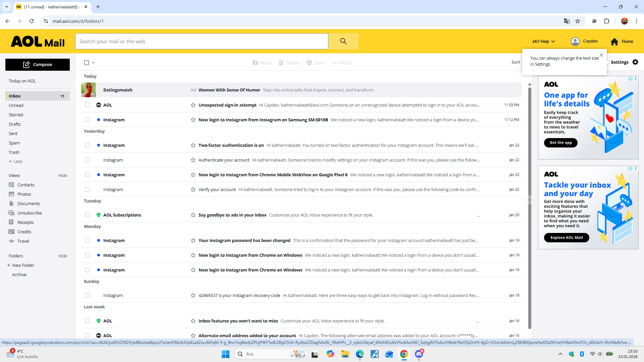Expand the select-all dropdown arrow

point(93,63)
